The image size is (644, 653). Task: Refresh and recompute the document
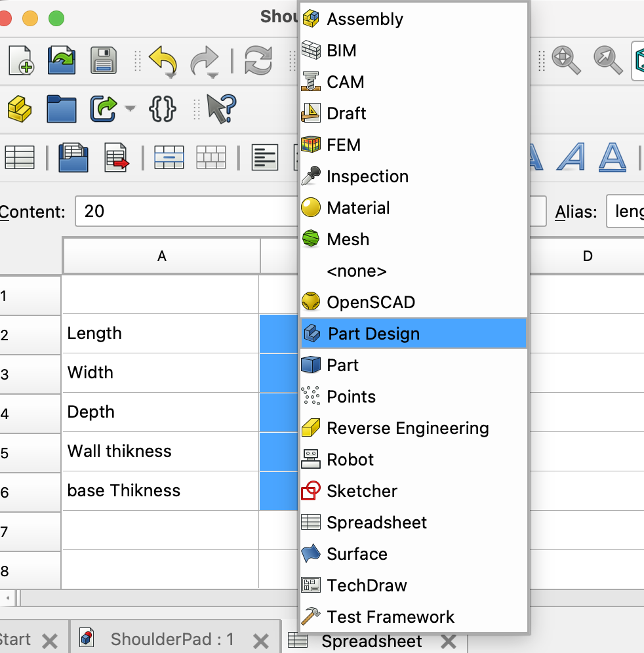tap(258, 60)
